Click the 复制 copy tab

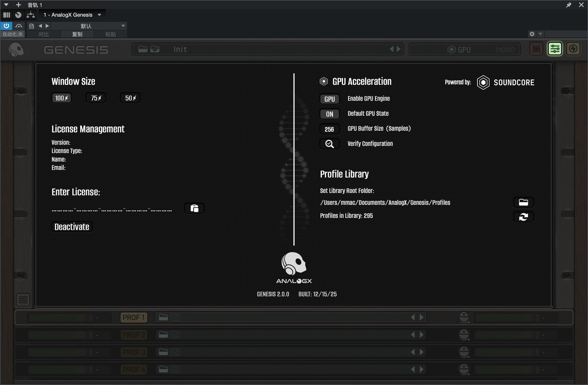(x=77, y=34)
